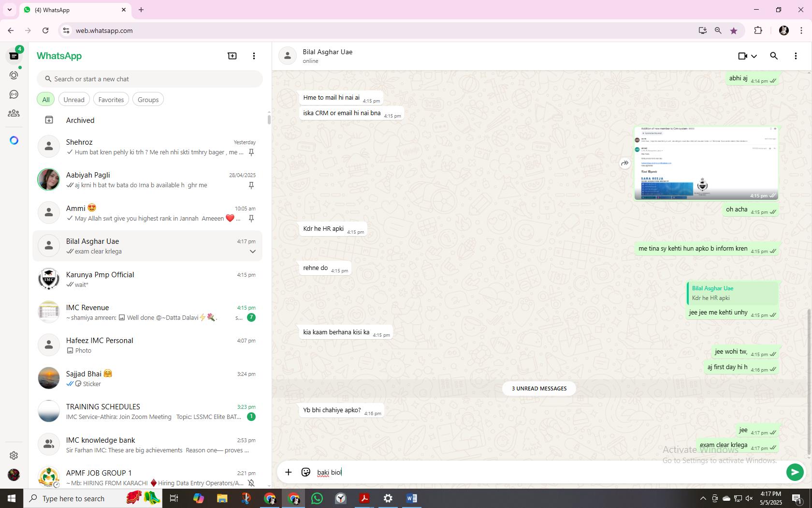Viewport: 812px width, 508px height.
Task: Open the Karunya Pmp Official chat
Action: (x=147, y=279)
